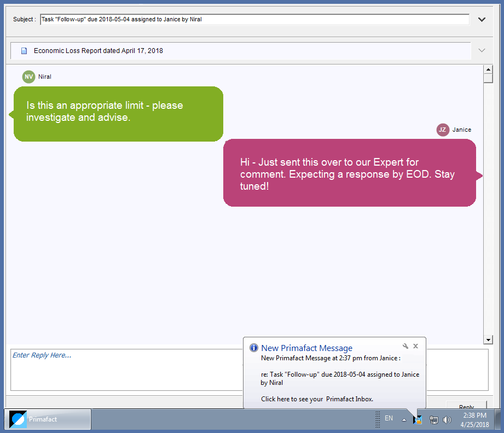Click the conversation scrollbar down arrow

(x=488, y=340)
